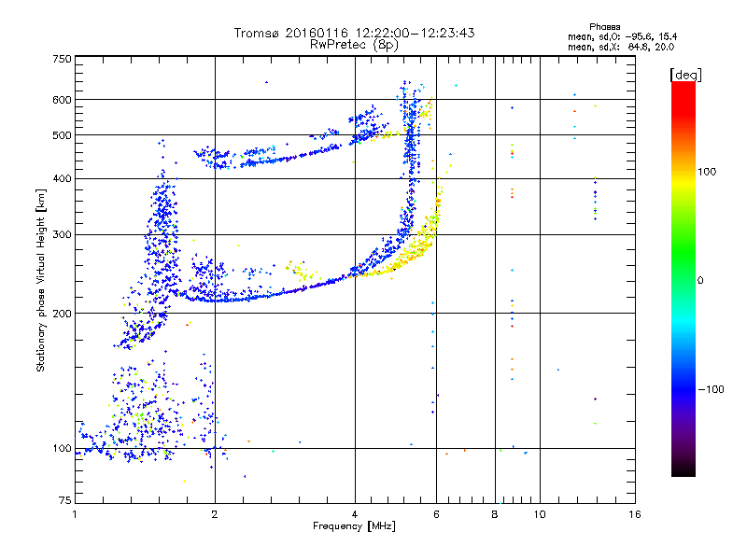This screenshot has height=560, width=747.
Task: Click the x-axis tick label '8'
Action: click(x=495, y=514)
